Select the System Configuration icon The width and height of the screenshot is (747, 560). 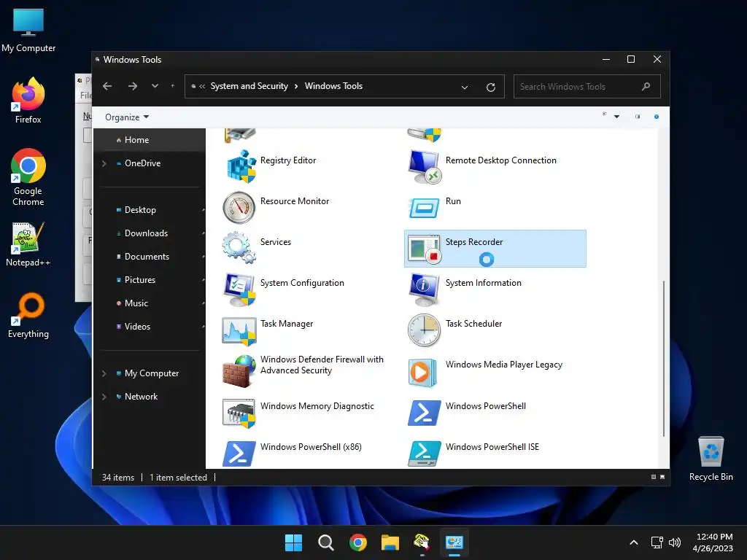point(240,289)
